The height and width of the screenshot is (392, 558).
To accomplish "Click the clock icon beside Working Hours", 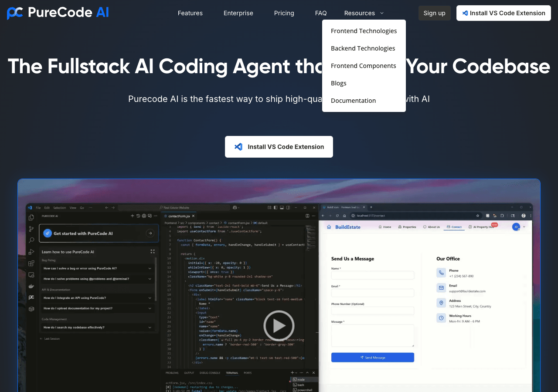I will (441, 318).
